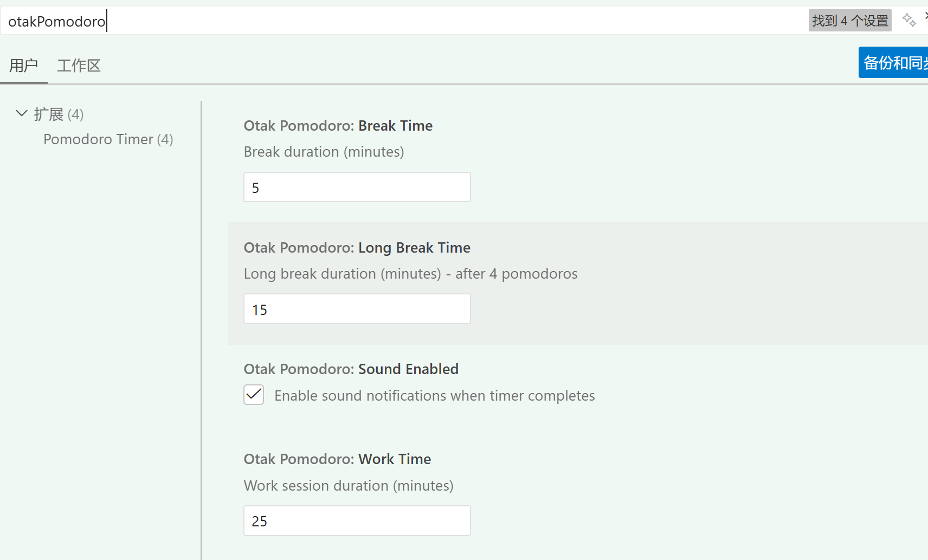Click the Break Time value field

[x=357, y=188]
